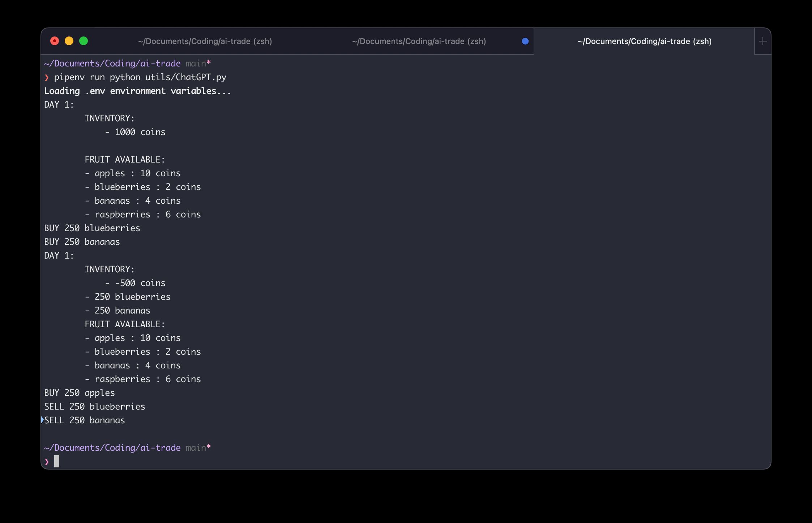Click 'BUY 250 apples' output line
812x523 pixels.
tap(80, 393)
